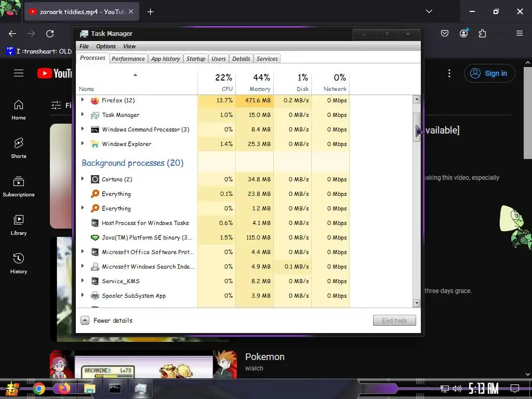Screen dimensions: 532x399
Task: Click the Windows Explorer process icon
Action: click(x=95, y=144)
